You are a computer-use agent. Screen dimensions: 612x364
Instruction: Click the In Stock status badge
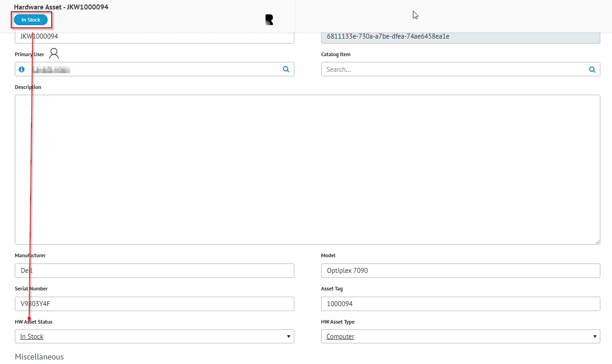31,20
